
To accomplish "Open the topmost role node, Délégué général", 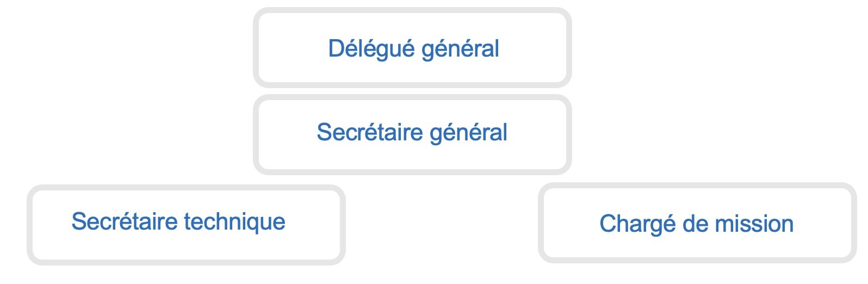I will coord(413,48).
